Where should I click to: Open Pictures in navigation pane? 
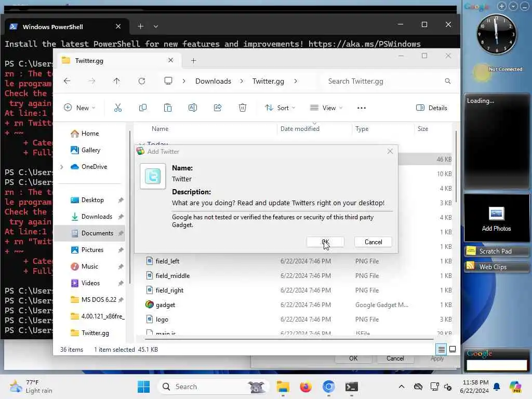tap(92, 250)
